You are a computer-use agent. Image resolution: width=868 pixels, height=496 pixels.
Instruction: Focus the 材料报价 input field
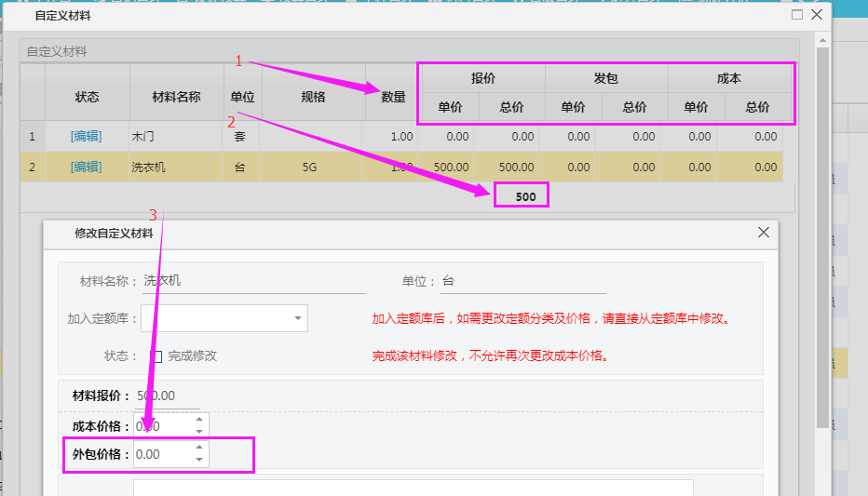(x=168, y=396)
